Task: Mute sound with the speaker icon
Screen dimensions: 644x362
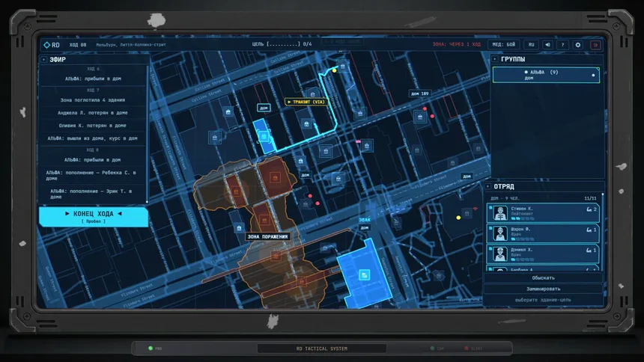Action: (547, 45)
